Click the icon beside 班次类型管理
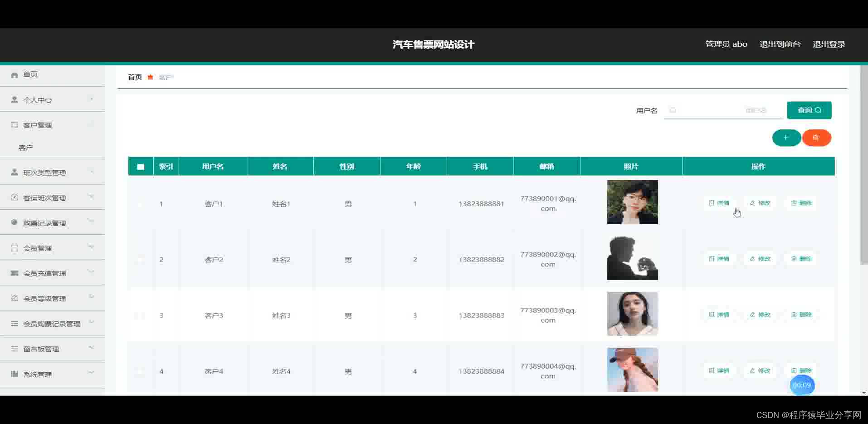The image size is (868, 424). click(x=15, y=173)
